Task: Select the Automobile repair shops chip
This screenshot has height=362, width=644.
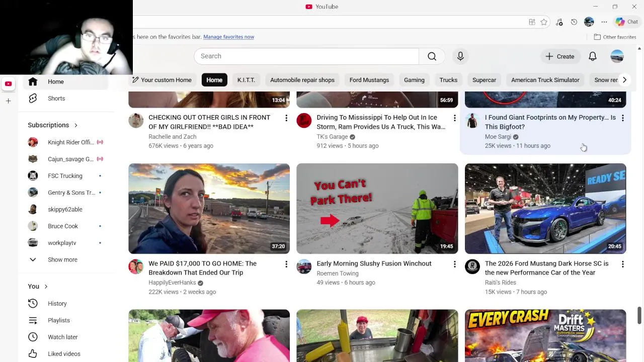Action: pos(302,80)
